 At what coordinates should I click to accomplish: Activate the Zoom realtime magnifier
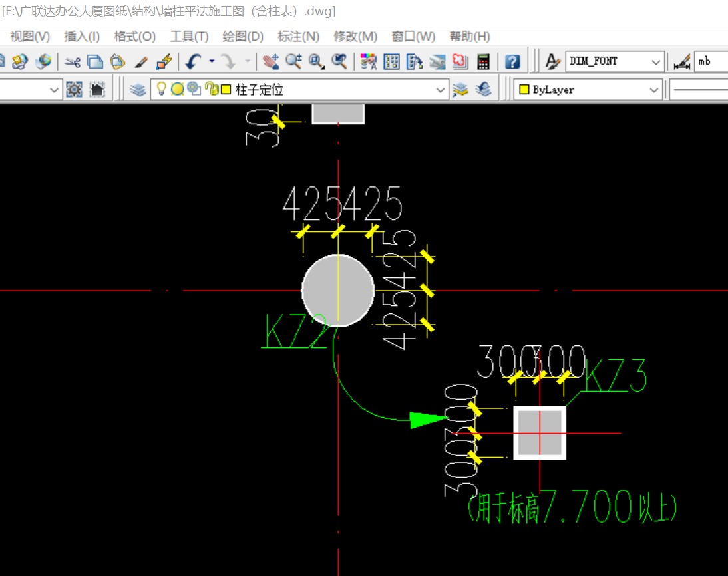coord(293,61)
